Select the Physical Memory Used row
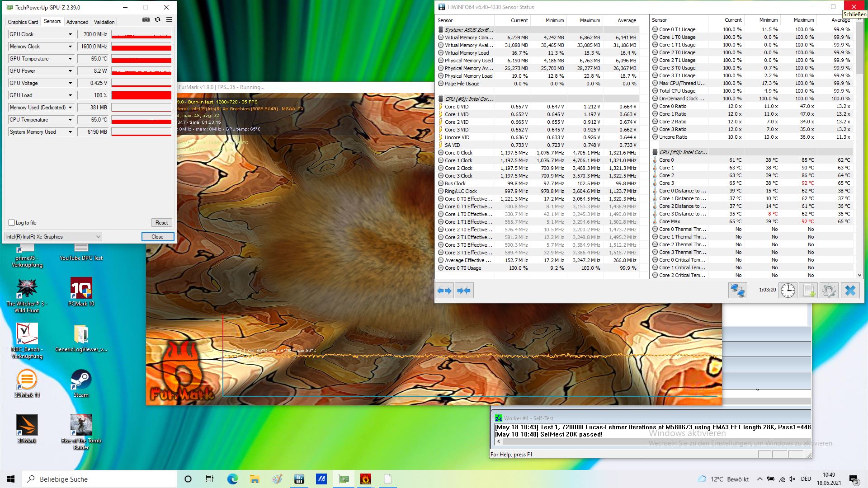The width and height of the screenshot is (868, 488). (538, 61)
